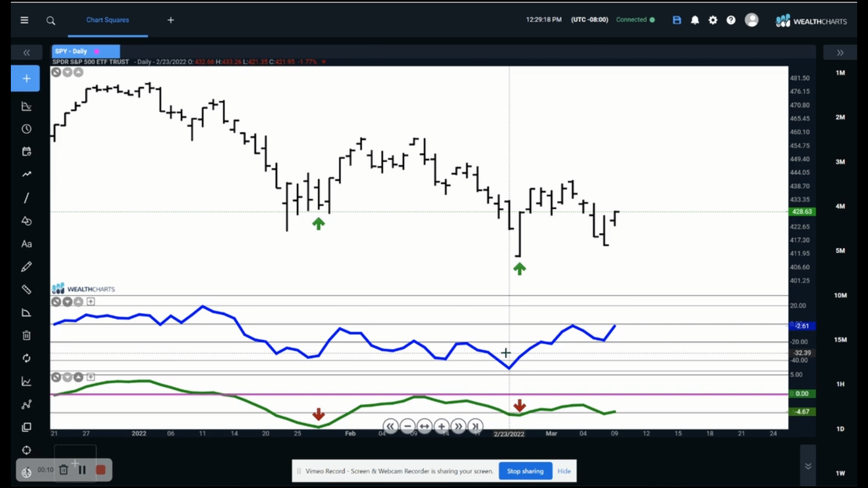Viewport: 868px width, 488px height.
Task: Switch to the Chart Squares tab
Action: coord(108,20)
